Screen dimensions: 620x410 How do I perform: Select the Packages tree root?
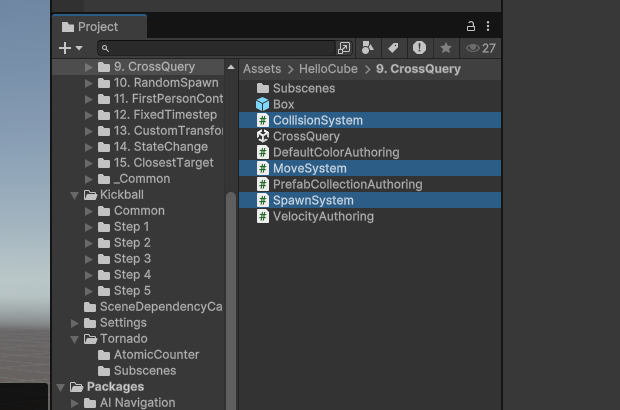point(115,387)
